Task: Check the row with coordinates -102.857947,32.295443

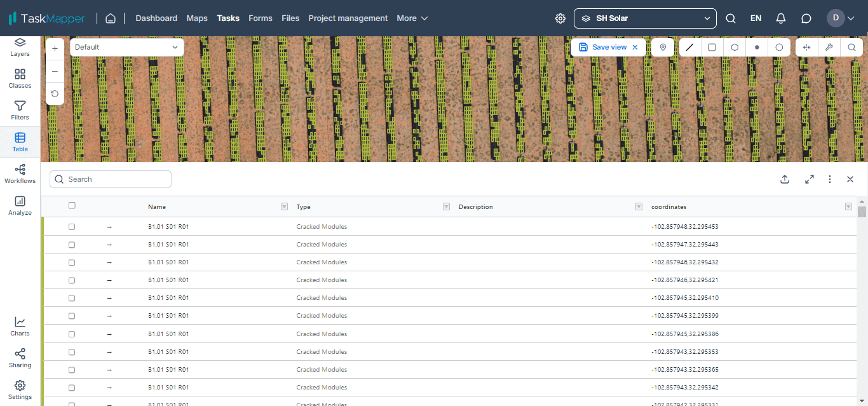Action: [x=72, y=245]
